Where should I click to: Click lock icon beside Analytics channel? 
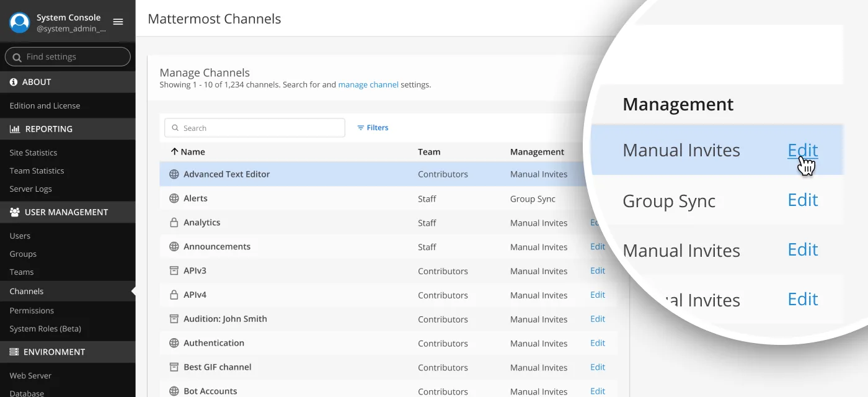174,222
